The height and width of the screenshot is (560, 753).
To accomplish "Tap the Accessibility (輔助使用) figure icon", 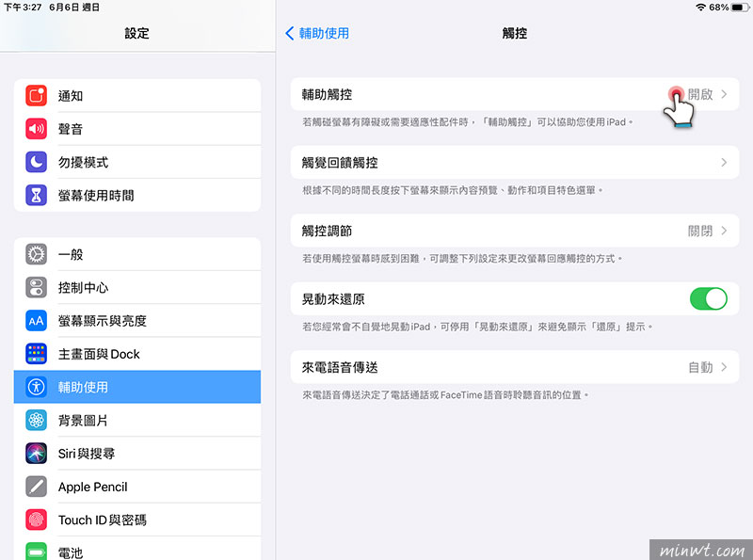I will pyautogui.click(x=36, y=387).
